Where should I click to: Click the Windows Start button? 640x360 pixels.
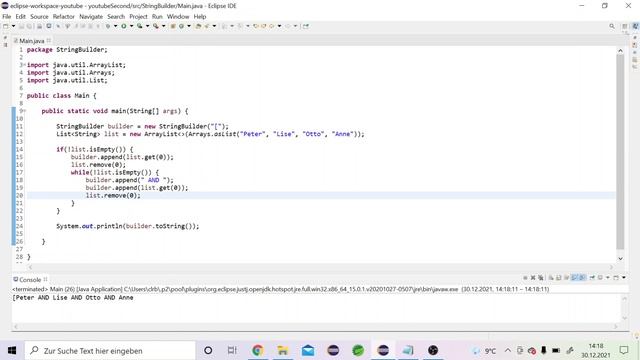pos(12,350)
